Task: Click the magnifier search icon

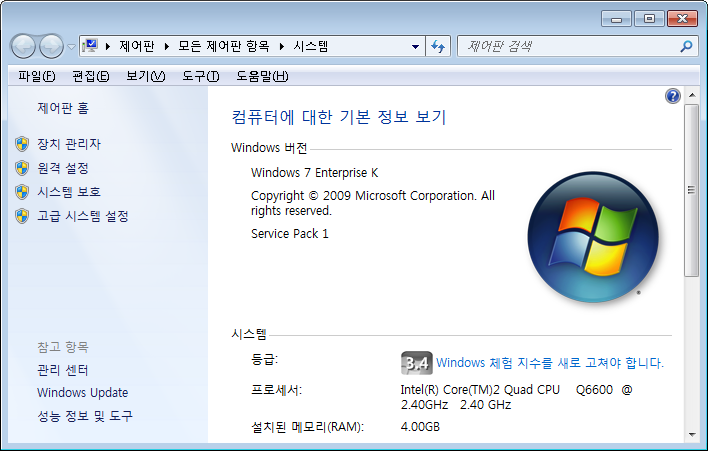Action: coord(686,46)
